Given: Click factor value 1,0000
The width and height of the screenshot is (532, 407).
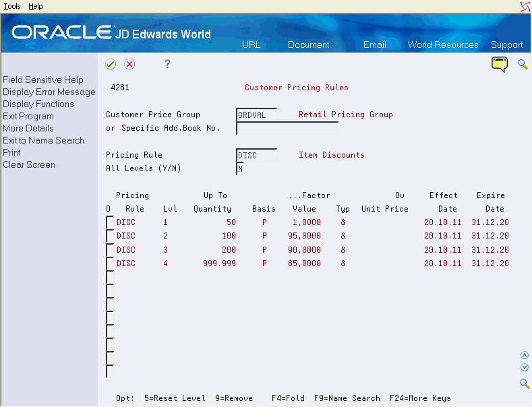Looking at the screenshot, I should (307, 222).
